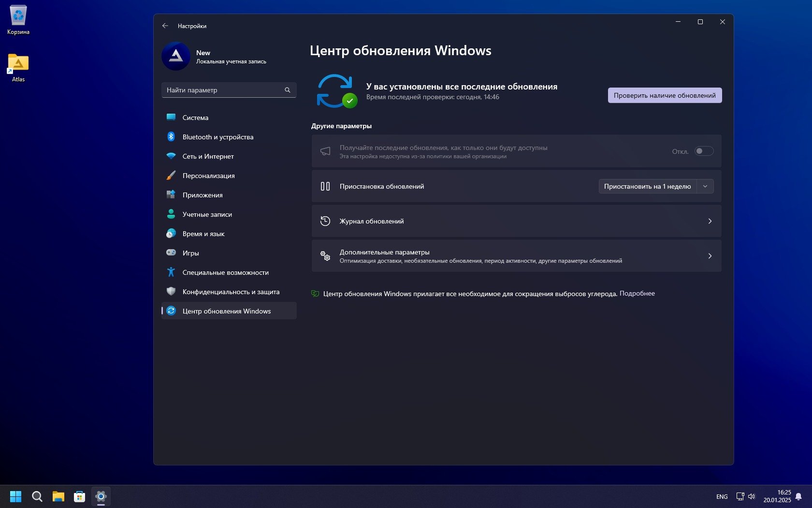The image size is (812, 508).
Task: Click the Personalization paintbrush icon
Action: tap(171, 175)
